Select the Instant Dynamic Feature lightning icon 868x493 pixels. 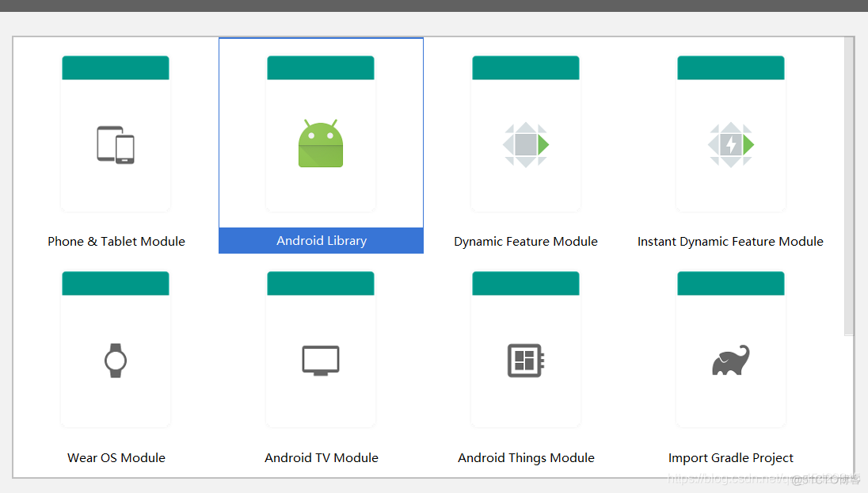[731, 144]
